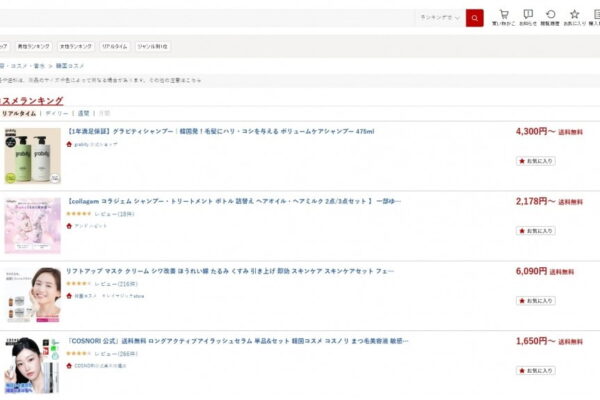Switch to the デイリー ranking tab
The width and height of the screenshot is (600, 400).
coord(57,114)
